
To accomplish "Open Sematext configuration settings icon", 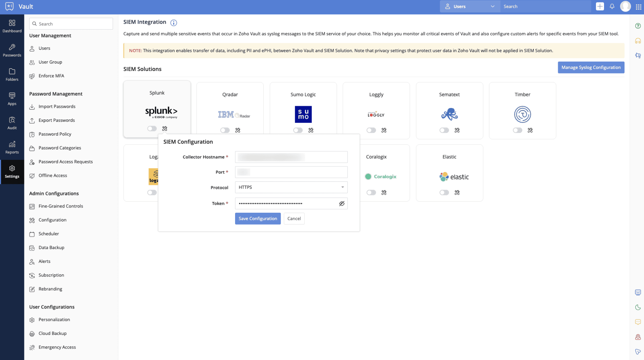I will [457, 130].
